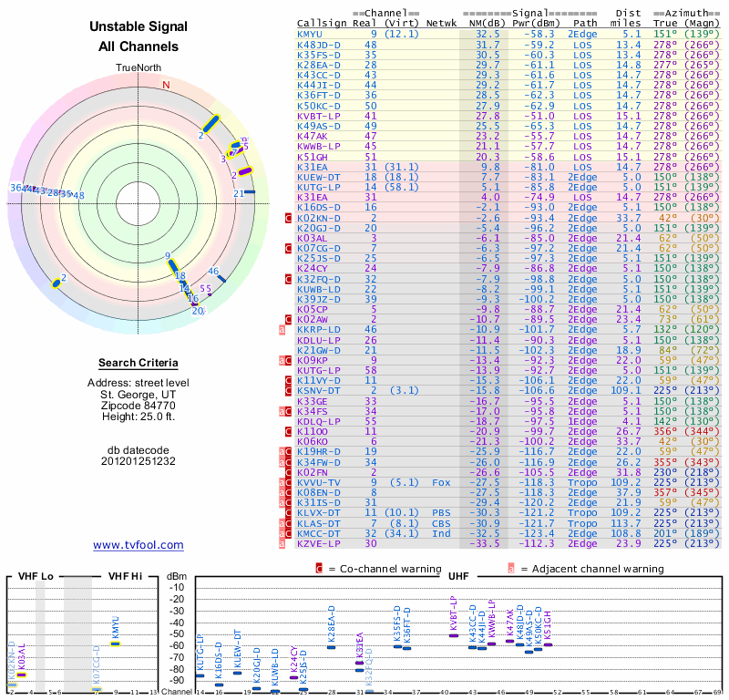The height and width of the screenshot is (700, 729).
Task: Click the Co-channel warning legend icon
Action: click(x=319, y=568)
